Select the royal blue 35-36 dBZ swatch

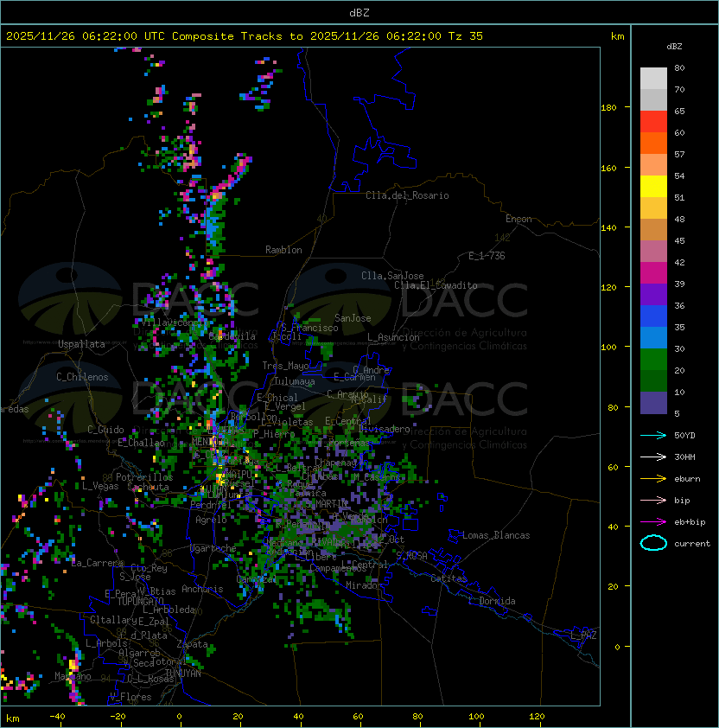pos(653,316)
